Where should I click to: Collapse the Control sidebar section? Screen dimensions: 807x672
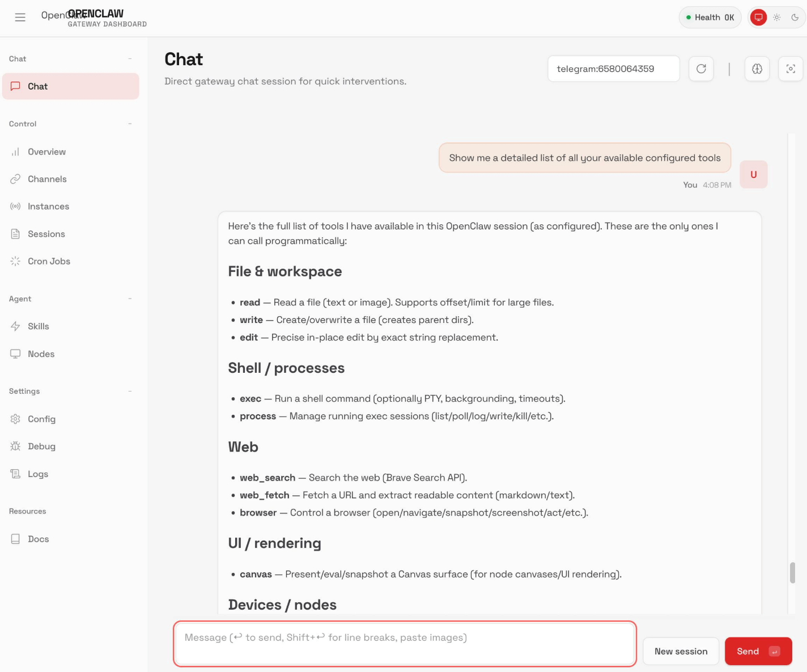[130, 124]
